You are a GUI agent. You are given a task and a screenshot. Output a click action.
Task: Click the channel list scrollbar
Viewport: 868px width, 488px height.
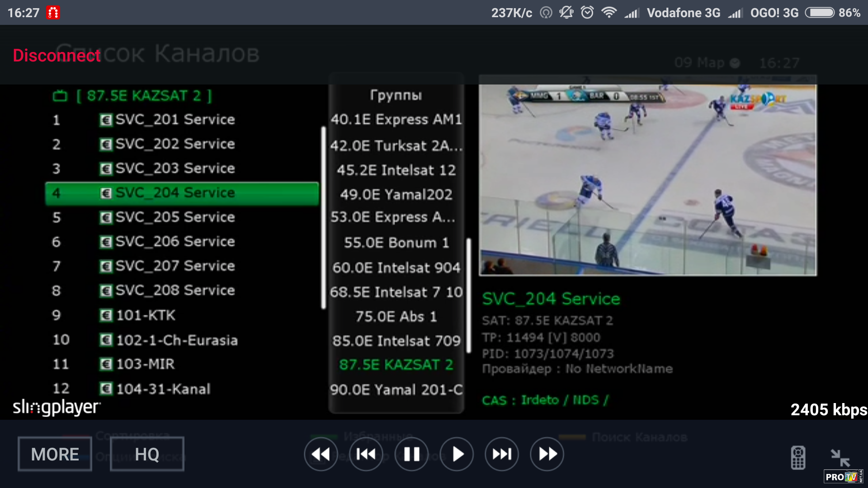tap(323, 218)
